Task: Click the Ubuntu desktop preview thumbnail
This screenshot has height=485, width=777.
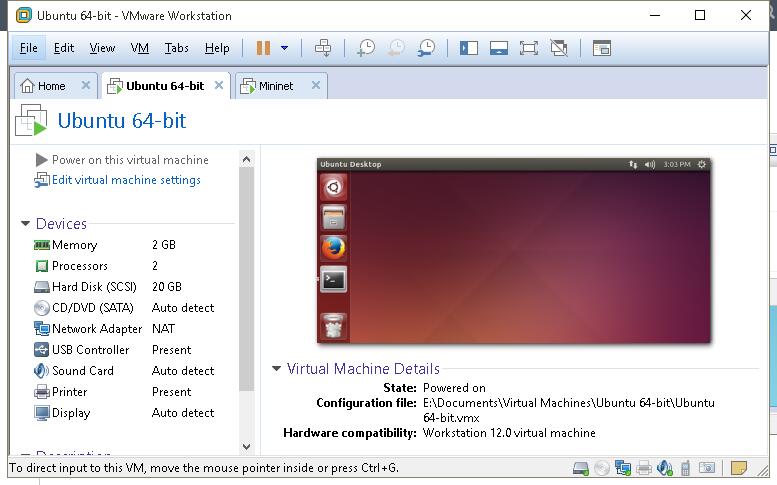Action: pos(514,251)
